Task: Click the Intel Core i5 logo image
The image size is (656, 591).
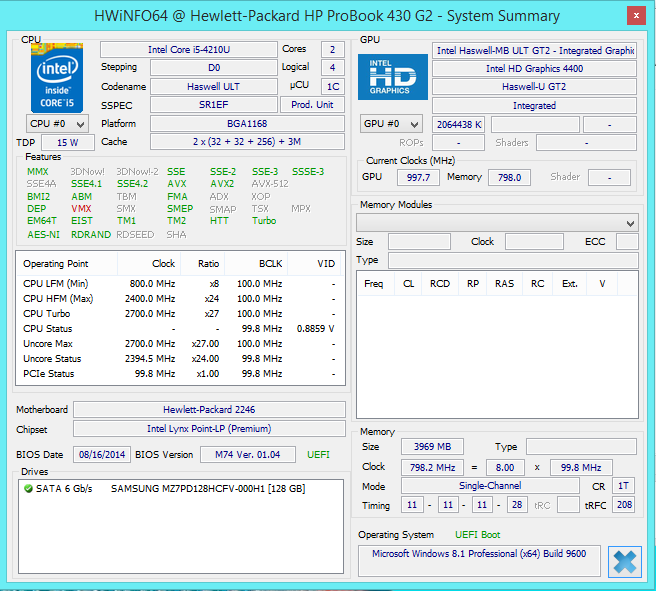Action: 57,78
